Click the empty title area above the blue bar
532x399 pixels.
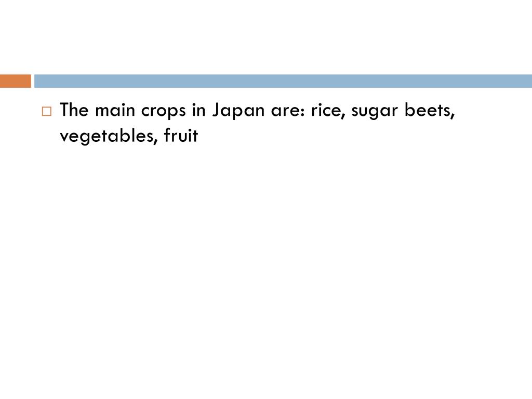[266, 37]
